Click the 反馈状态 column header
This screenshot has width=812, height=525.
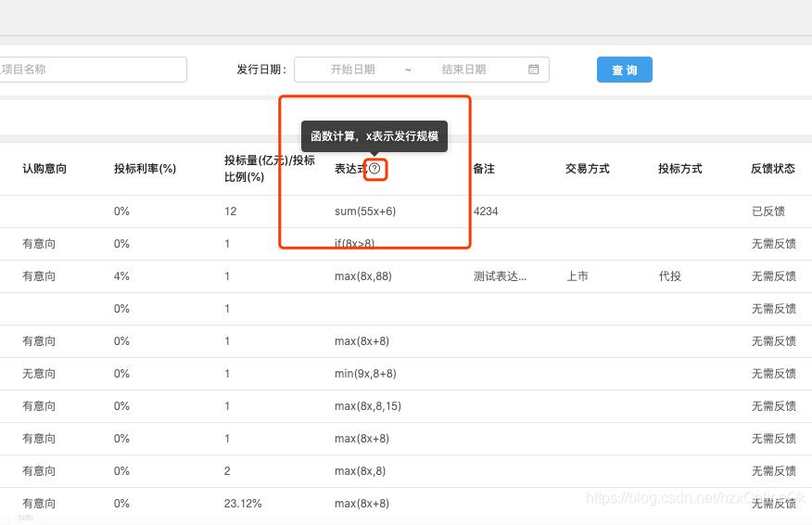coord(773,169)
